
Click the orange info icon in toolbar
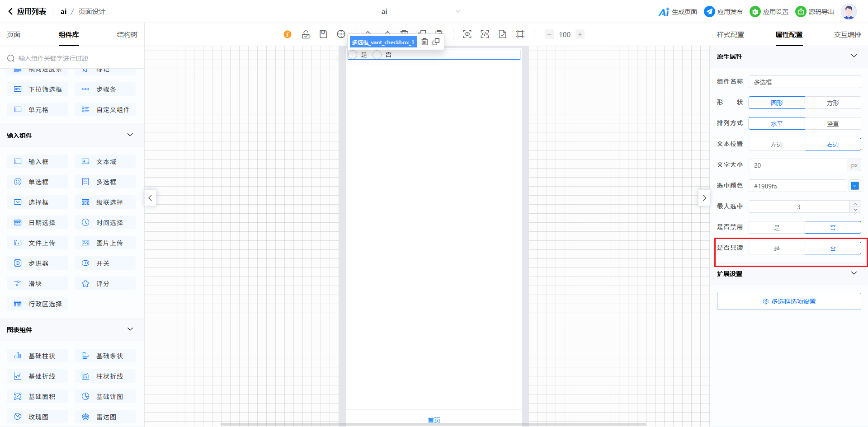(288, 34)
